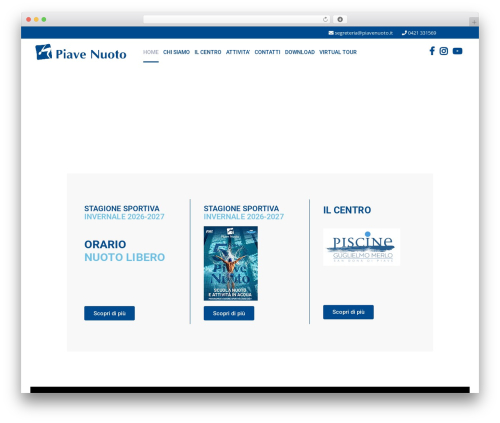Screen dimensions: 500x423
Task: Click the envelope icon beside email address
Action: 331,33
